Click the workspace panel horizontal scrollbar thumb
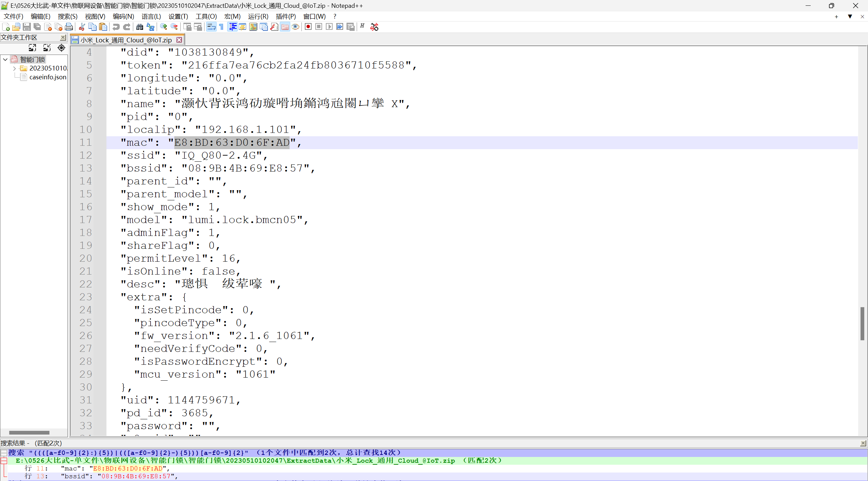 29,433
